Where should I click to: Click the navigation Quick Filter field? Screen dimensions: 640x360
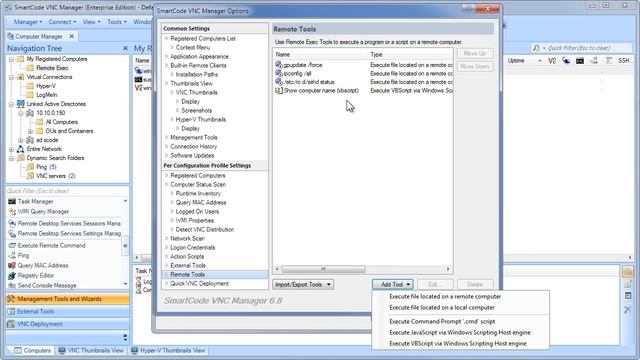tap(67, 191)
